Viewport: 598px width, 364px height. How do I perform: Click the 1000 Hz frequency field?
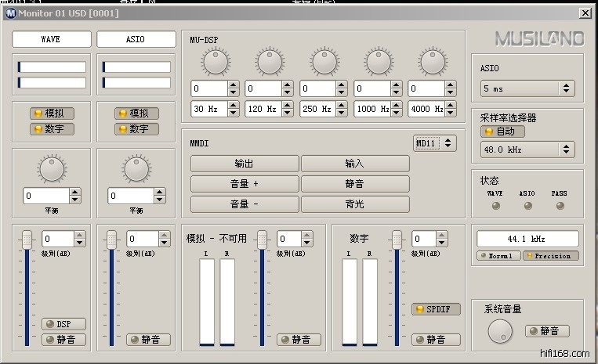coord(371,109)
